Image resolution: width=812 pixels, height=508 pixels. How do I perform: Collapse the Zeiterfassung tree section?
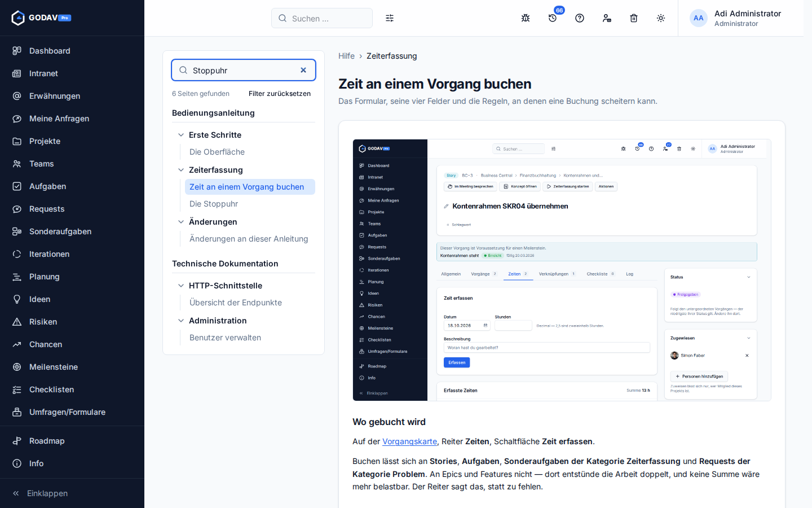pos(181,170)
